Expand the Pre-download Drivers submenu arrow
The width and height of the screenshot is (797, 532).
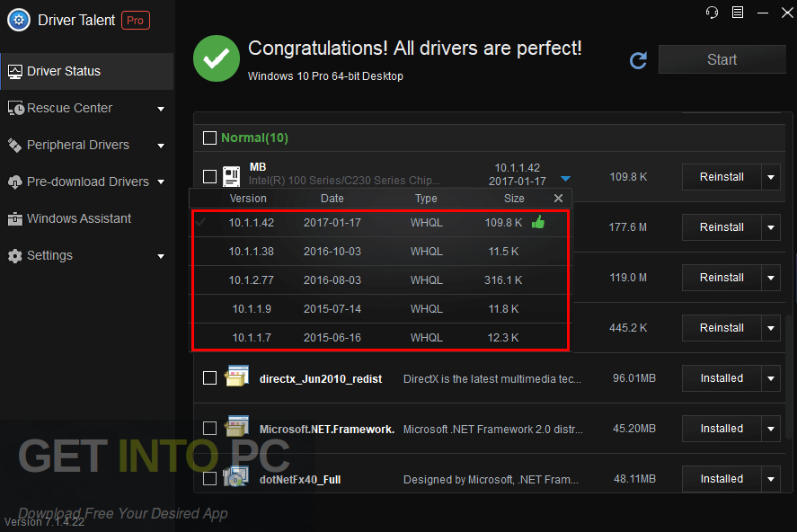pyautogui.click(x=161, y=182)
